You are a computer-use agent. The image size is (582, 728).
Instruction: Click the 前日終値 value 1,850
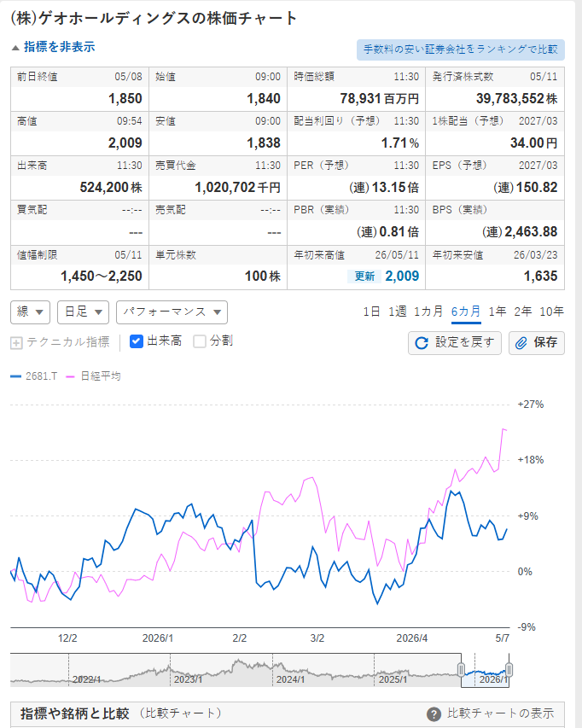[125, 98]
